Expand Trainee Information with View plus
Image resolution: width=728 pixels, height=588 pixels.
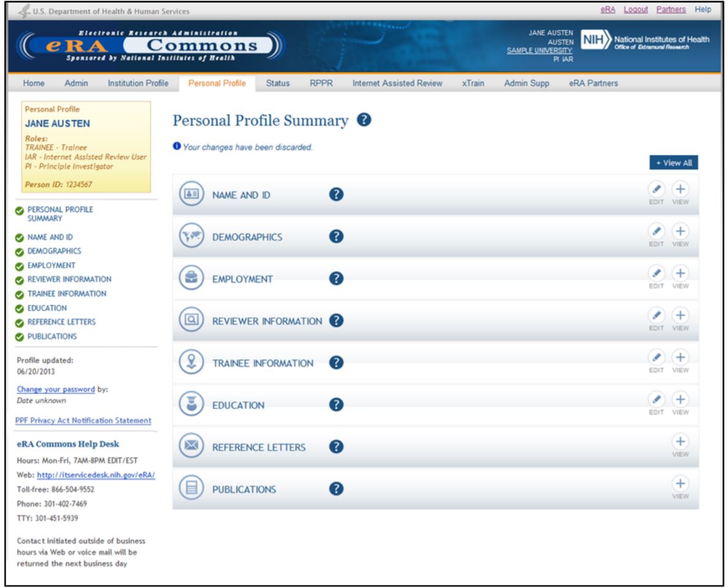click(x=680, y=357)
